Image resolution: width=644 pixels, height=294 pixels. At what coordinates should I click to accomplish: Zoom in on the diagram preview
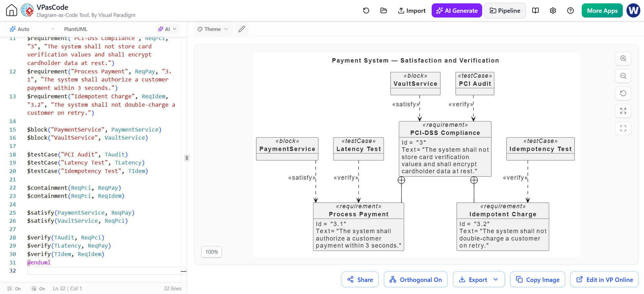coord(623,59)
